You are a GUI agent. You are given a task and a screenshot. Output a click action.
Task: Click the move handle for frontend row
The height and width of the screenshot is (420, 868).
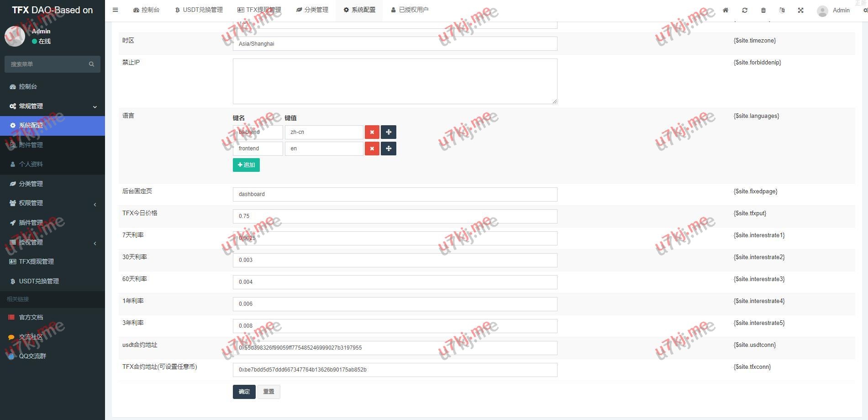[389, 149]
